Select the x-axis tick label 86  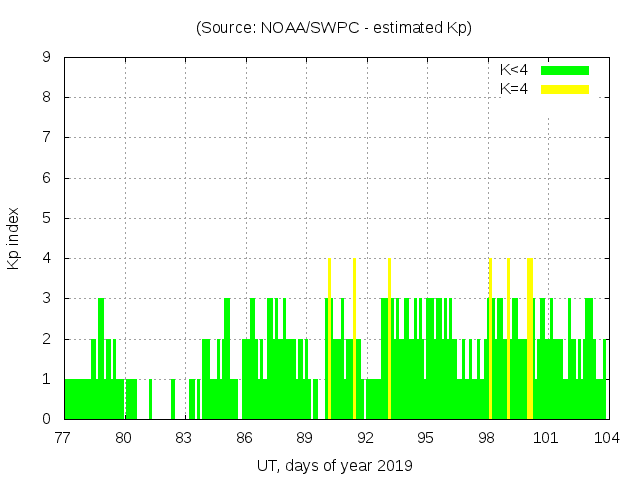tap(244, 437)
